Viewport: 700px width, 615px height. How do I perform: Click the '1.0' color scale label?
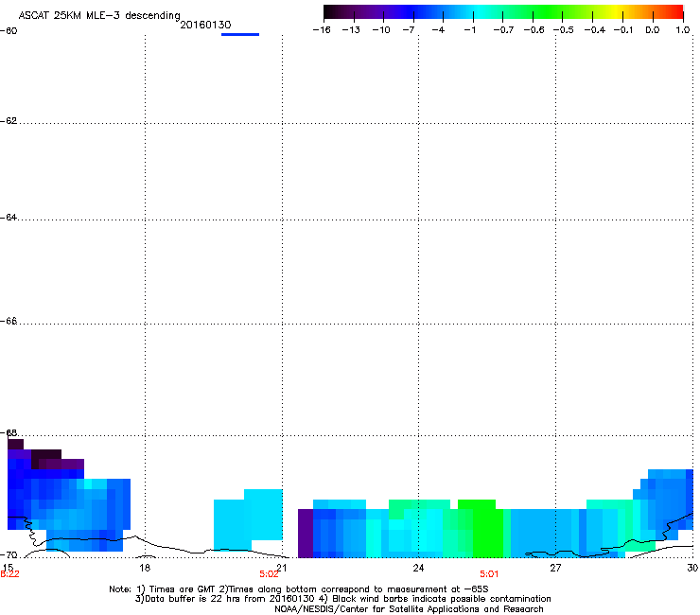(x=683, y=30)
